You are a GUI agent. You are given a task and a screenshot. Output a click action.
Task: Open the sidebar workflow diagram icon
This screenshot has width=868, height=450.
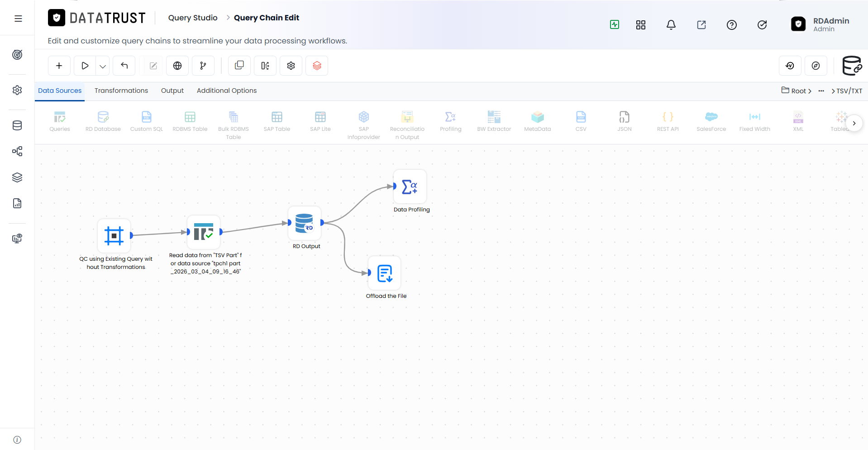[17, 151]
